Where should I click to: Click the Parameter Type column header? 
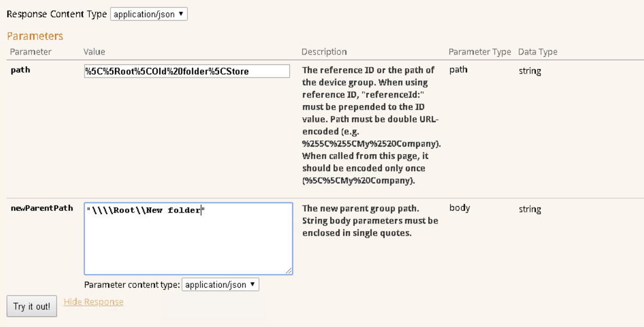tap(479, 52)
